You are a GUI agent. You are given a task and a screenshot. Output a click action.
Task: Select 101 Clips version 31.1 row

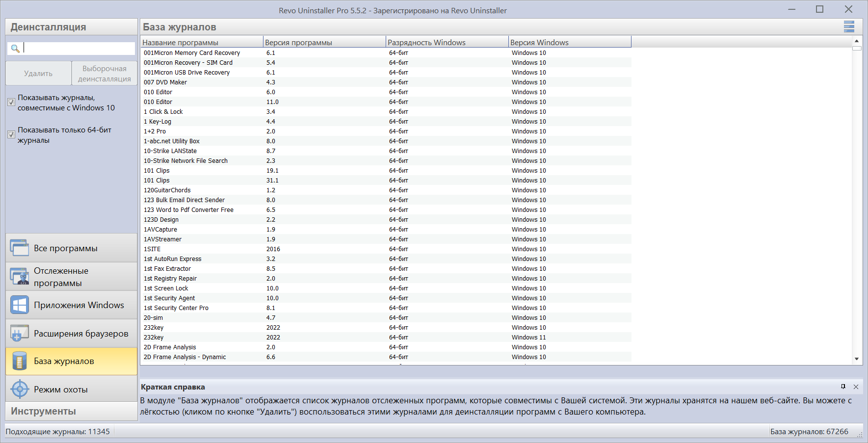(x=386, y=181)
